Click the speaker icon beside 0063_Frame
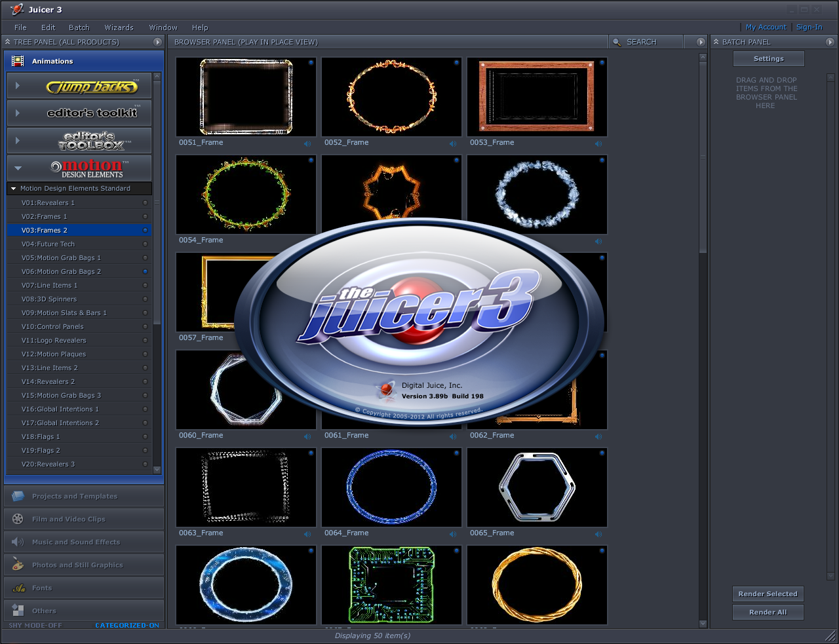 (x=307, y=534)
